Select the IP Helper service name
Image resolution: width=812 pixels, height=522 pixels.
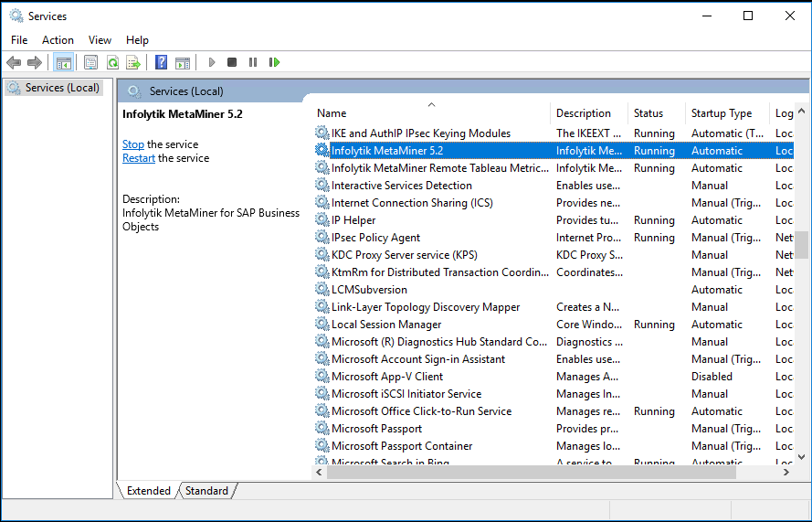353,219
